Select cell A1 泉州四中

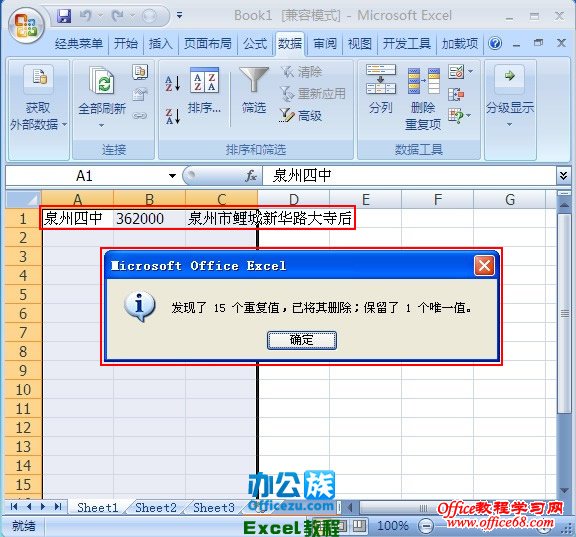click(78, 219)
